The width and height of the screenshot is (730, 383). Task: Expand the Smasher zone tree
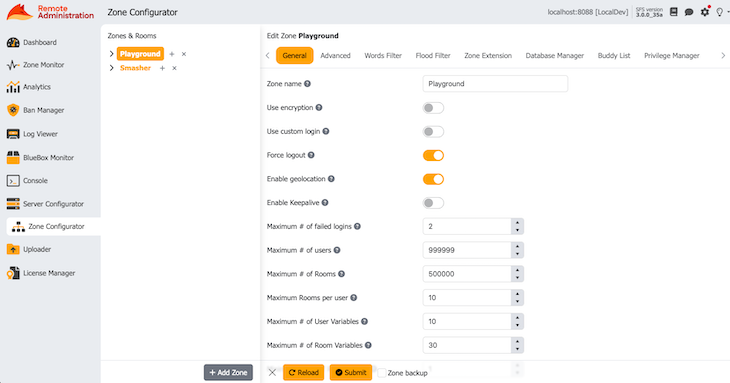coord(111,68)
